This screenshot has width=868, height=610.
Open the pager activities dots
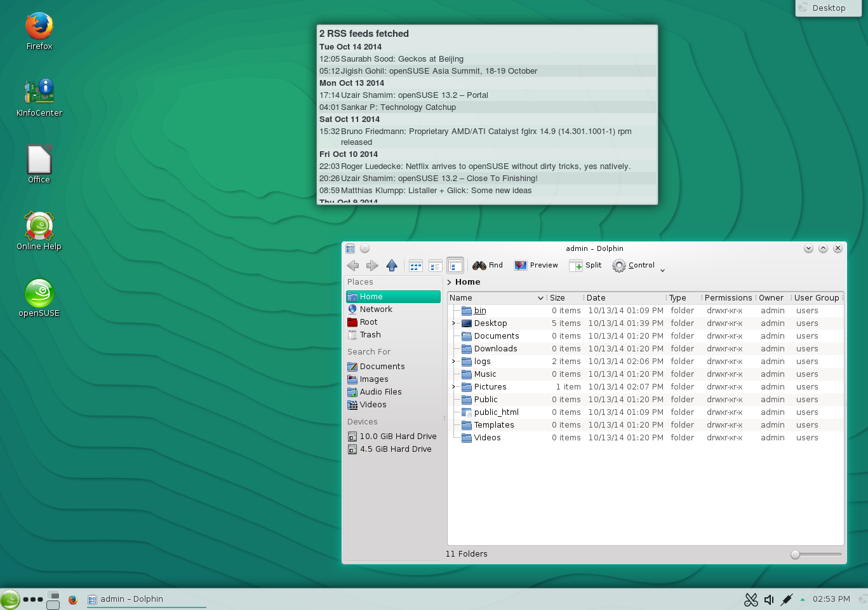pyautogui.click(x=33, y=599)
